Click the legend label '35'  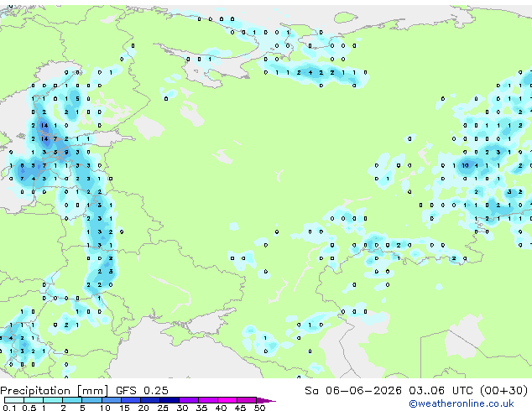201,408
